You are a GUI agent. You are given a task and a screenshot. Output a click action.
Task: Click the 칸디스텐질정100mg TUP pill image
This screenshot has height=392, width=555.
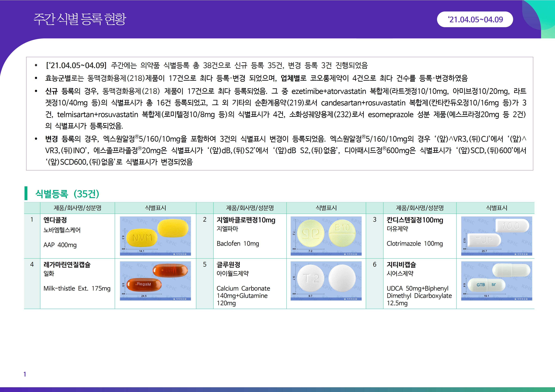coord(496,236)
